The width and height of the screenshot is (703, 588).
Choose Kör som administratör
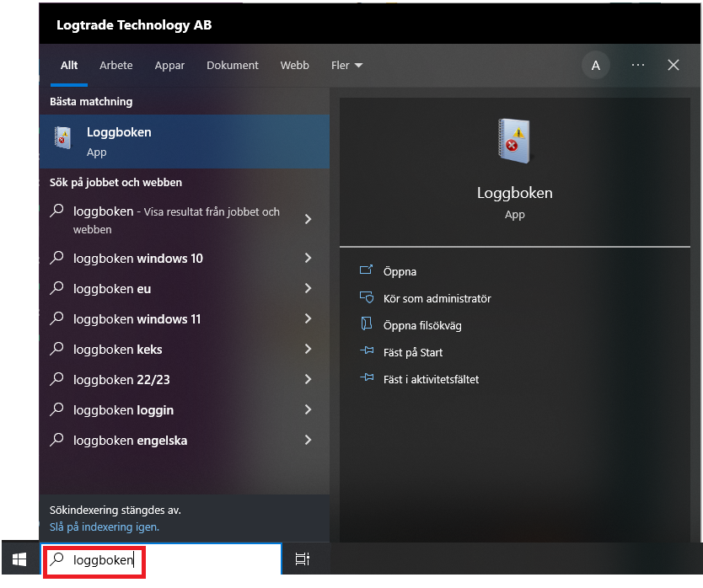pos(437,298)
